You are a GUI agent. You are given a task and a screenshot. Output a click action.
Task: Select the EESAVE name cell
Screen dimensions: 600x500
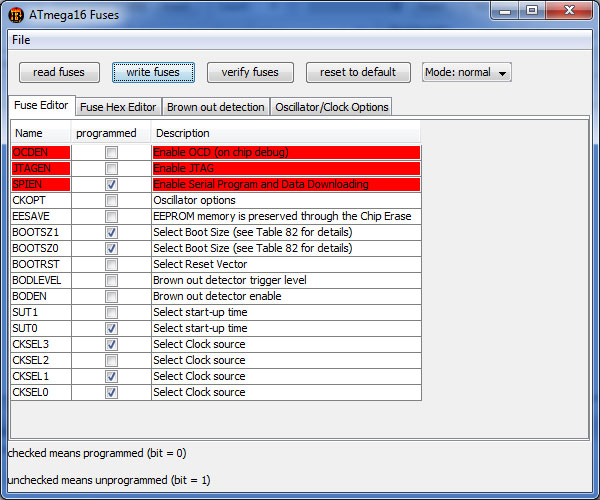[41, 217]
